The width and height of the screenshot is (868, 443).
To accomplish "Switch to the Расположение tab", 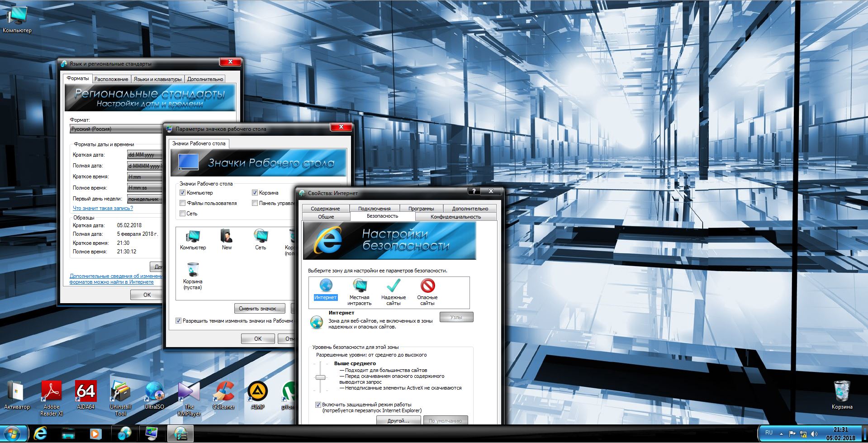I will [111, 79].
